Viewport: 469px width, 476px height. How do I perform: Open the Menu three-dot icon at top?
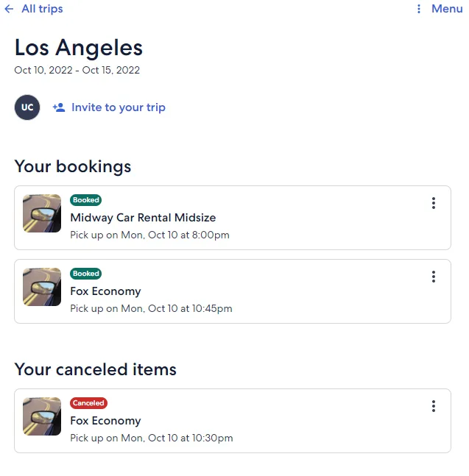419,9
